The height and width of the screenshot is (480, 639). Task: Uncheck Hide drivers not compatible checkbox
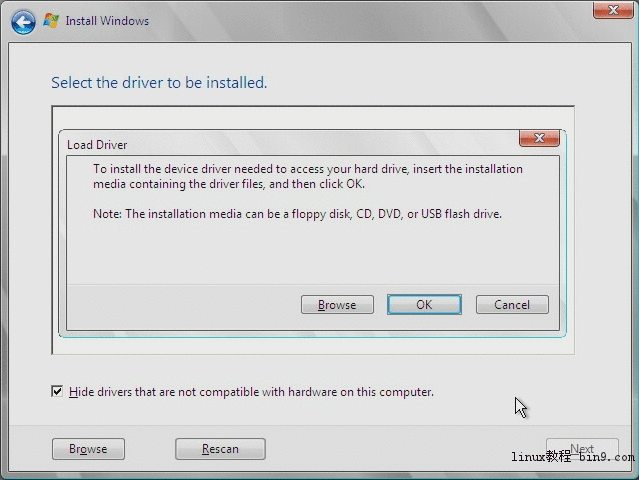click(x=57, y=392)
